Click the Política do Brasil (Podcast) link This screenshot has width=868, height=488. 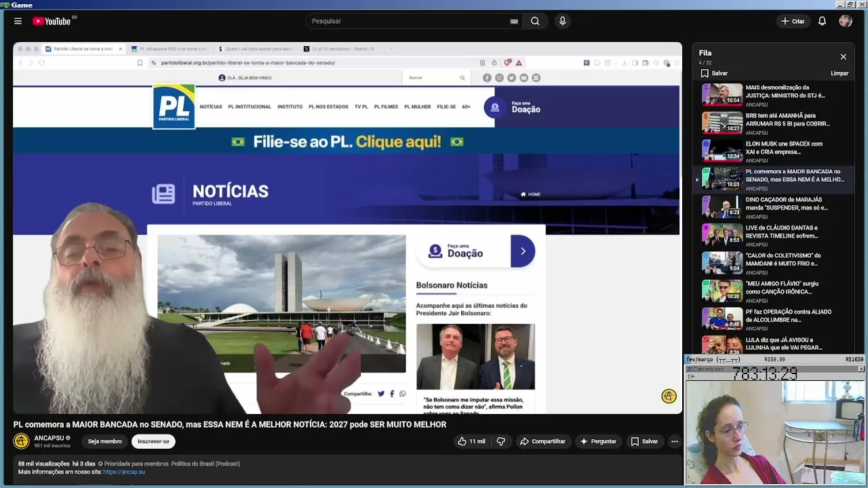(205, 464)
